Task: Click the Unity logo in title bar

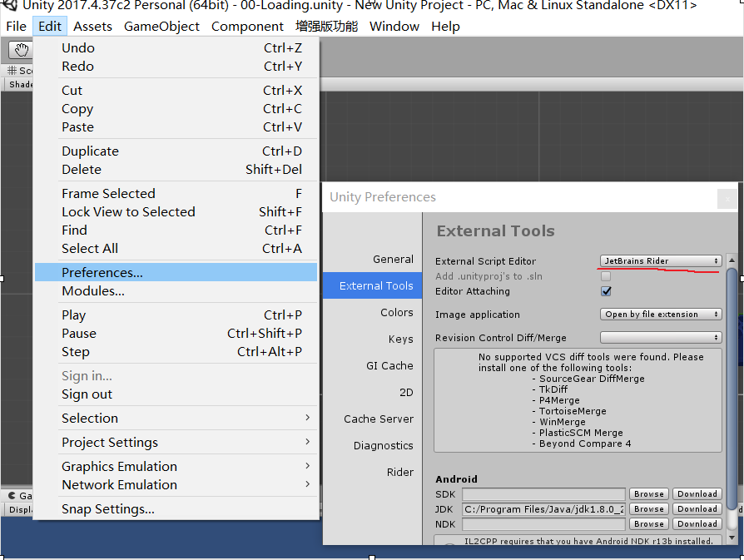Action: [x=9, y=5]
